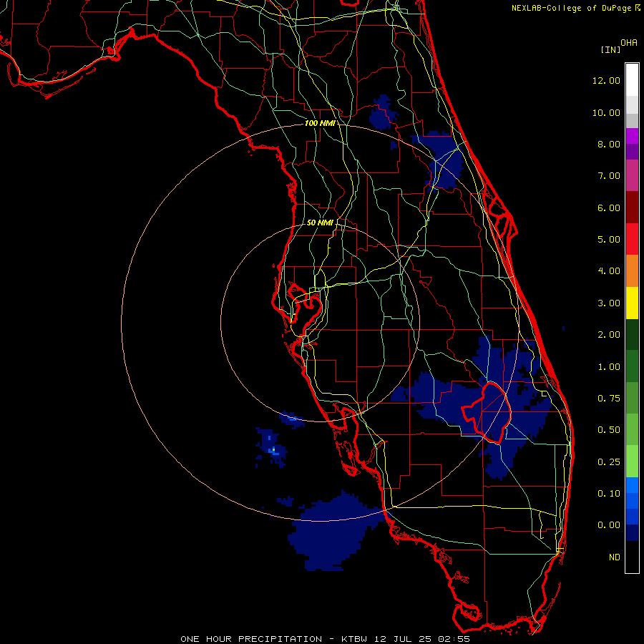Click the light green legend color block
Screen dimensions: 644x644
point(632,462)
